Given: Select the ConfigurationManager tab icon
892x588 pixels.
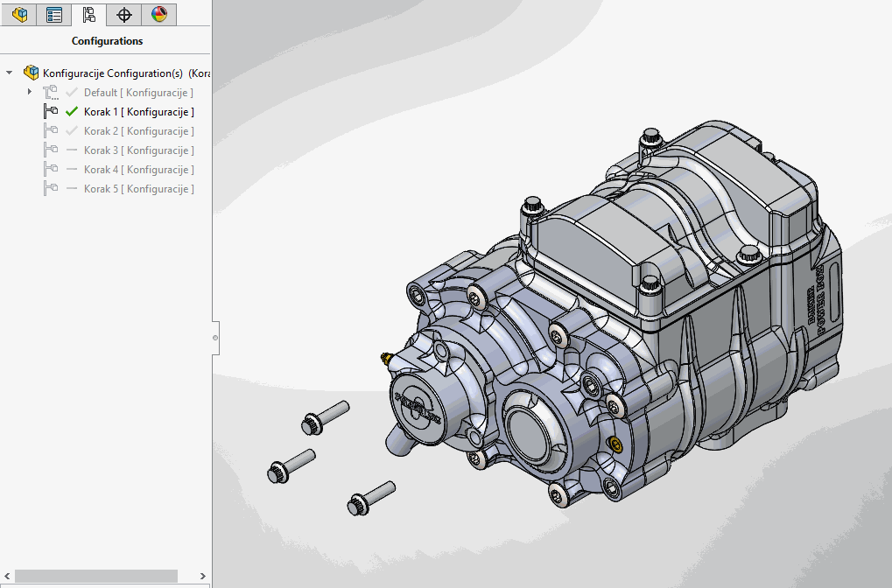Looking at the screenshot, I should pyautogui.click(x=88, y=15).
